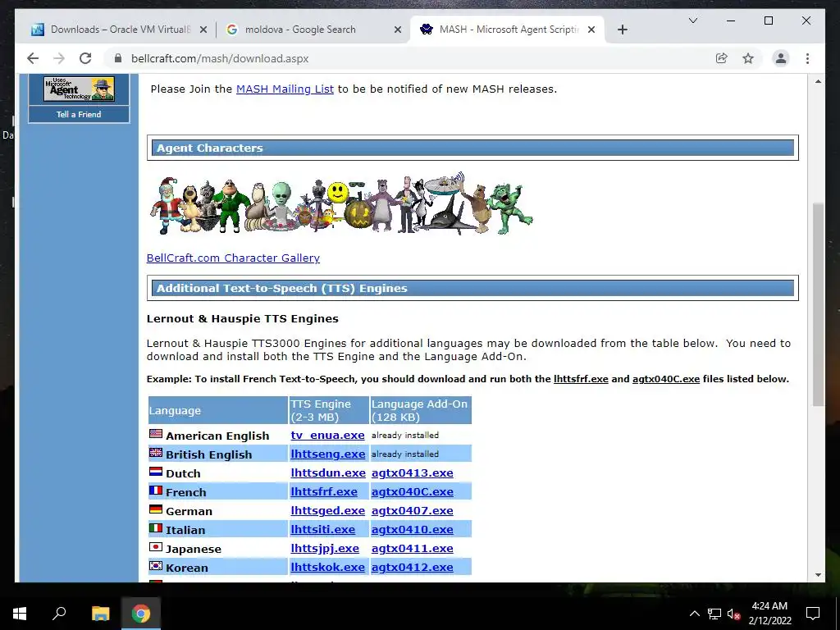Select the MASH Microsoft Agent Scripting tab
Screen dimensions: 840x630
(x=506, y=30)
